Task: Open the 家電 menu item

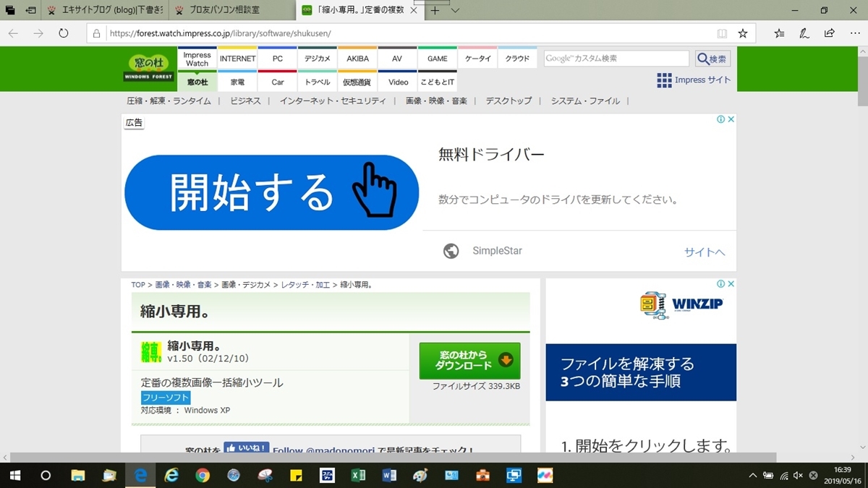Action: pos(237,82)
